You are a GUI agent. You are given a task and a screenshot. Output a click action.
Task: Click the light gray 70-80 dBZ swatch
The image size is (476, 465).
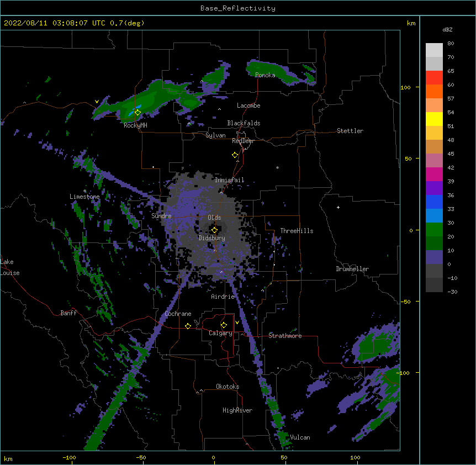pyautogui.click(x=434, y=50)
